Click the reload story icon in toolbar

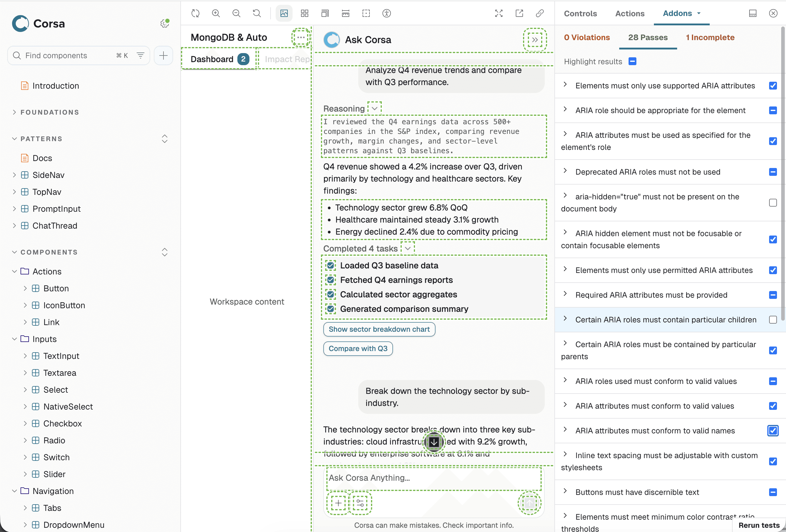pos(195,13)
